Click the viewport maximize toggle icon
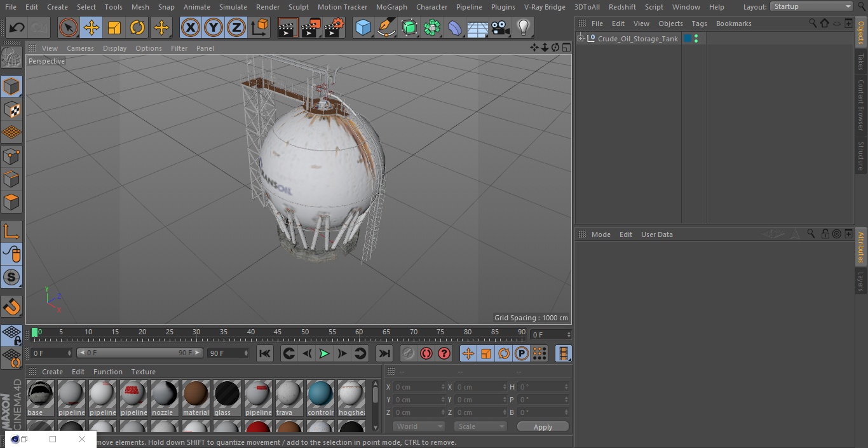The image size is (868, 448). click(x=566, y=48)
